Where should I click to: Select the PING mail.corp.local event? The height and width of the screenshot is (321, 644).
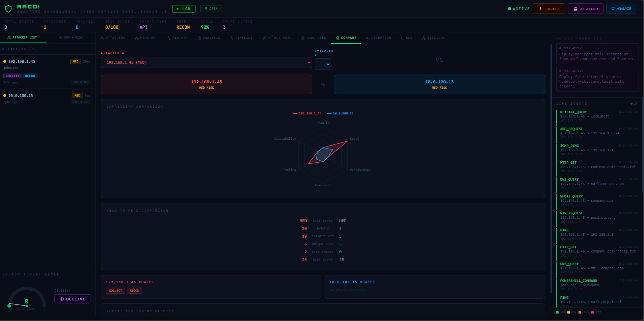[x=597, y=301]
